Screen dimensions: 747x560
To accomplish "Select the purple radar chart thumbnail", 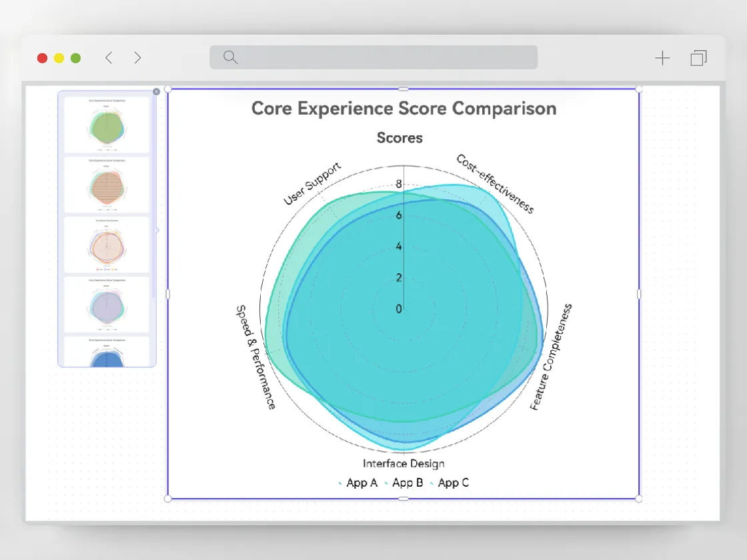I will click(106, 303).
